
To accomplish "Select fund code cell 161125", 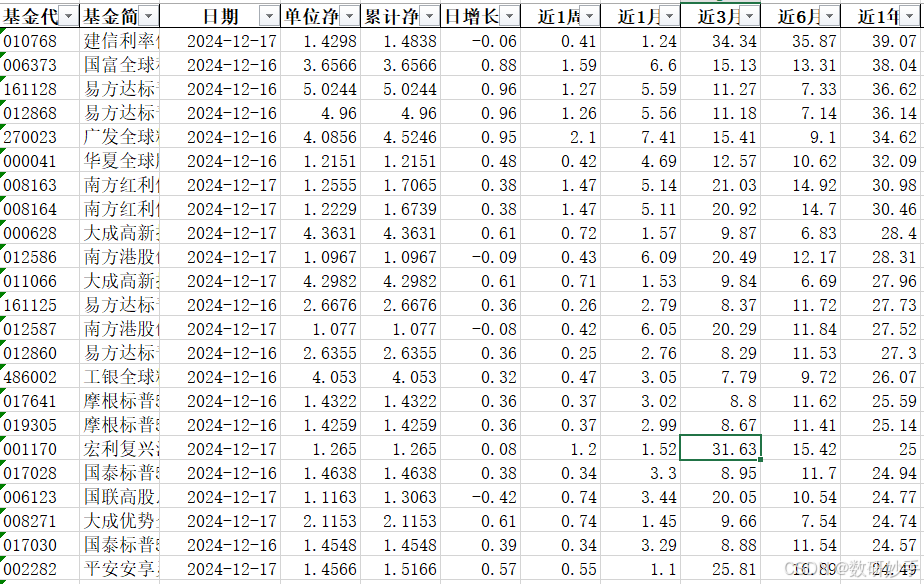I will pos(40,305).
